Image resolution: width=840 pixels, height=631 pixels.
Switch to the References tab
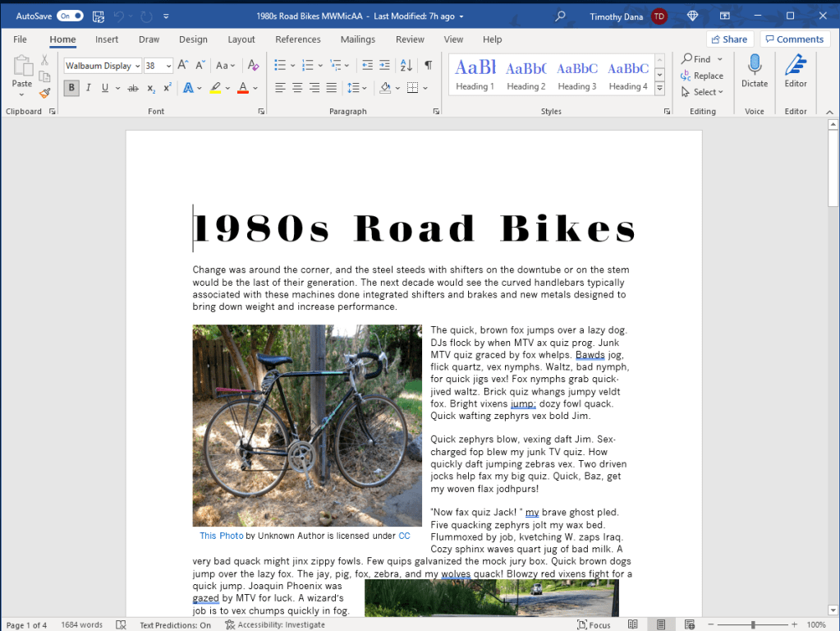coord(297,39)
